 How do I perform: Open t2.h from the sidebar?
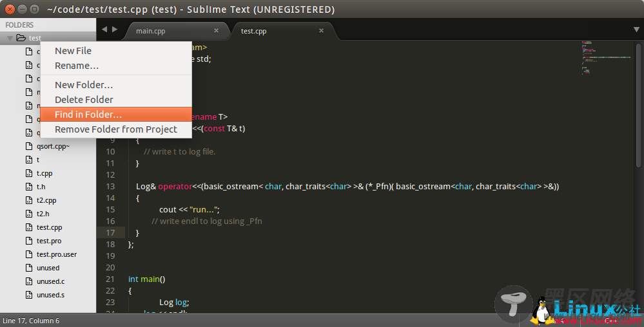[43, 214]
